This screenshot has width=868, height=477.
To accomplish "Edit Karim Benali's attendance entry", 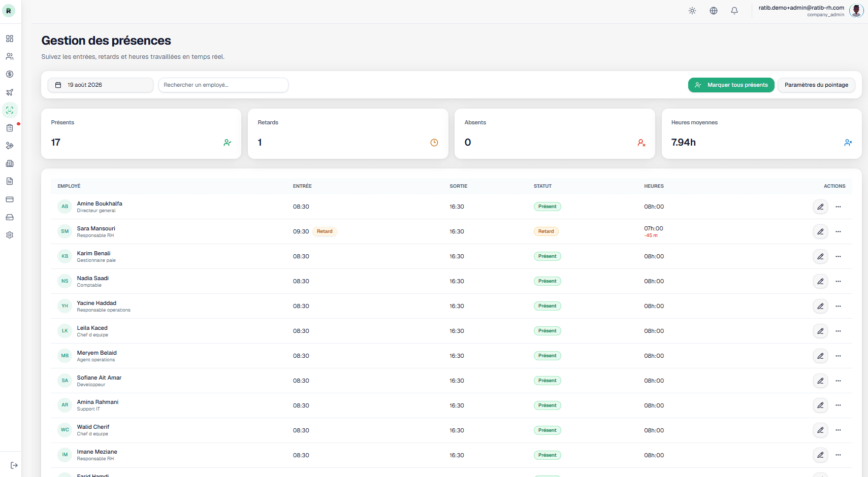I will click(820, 256).
